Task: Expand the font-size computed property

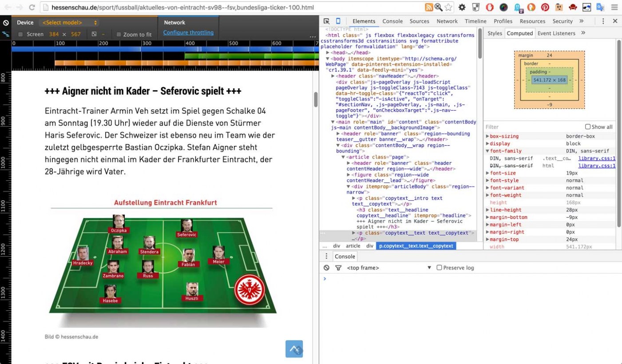Action: click(x=487, y=173)
